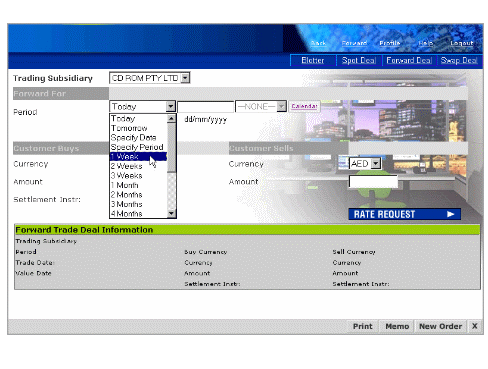Open the Profile link
488x369 pixels.
click(x=390, y=43)
